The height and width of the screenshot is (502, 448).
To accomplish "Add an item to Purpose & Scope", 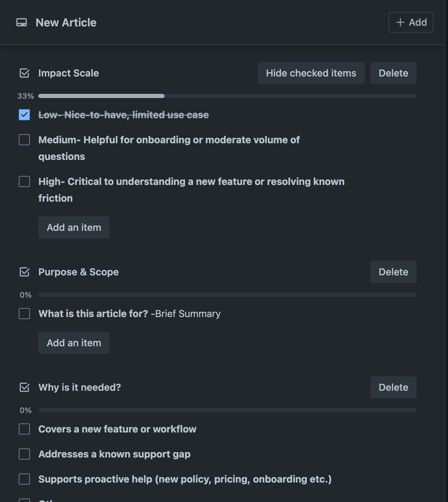I will click(74, 343).
